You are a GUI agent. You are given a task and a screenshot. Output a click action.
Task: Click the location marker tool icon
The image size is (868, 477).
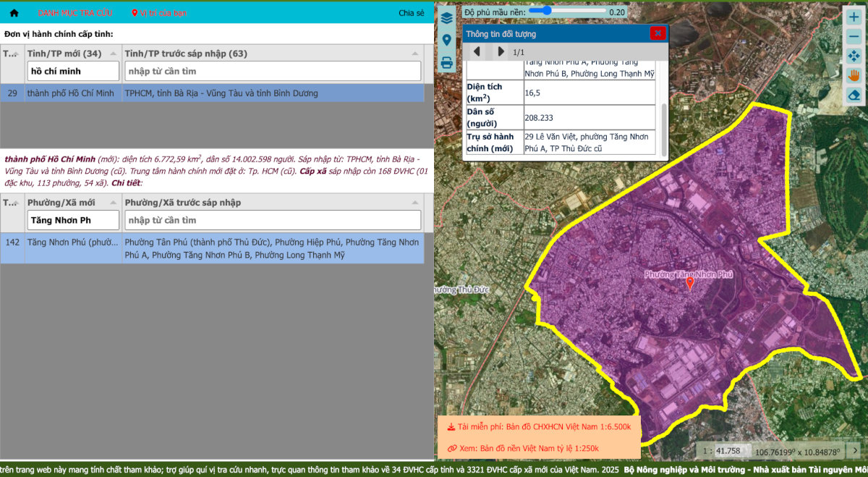447,41
